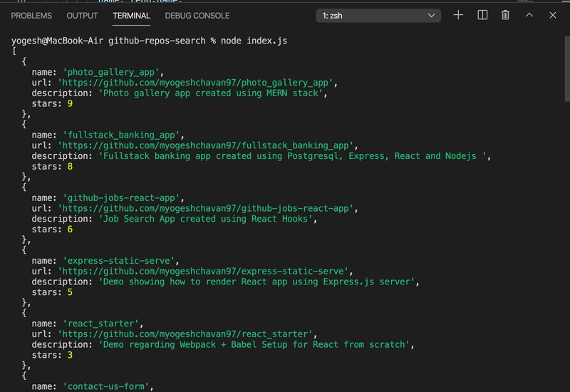The image size is (570, 392).
Task: Click description 'Photo gallery app created using MERN stack'
Action: [210, 93]
